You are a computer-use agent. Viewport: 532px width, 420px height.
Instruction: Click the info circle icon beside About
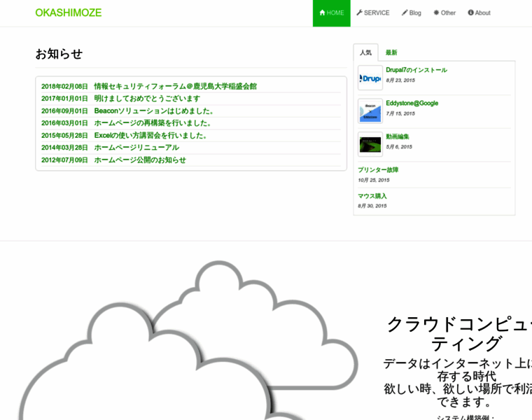point(470,13)
